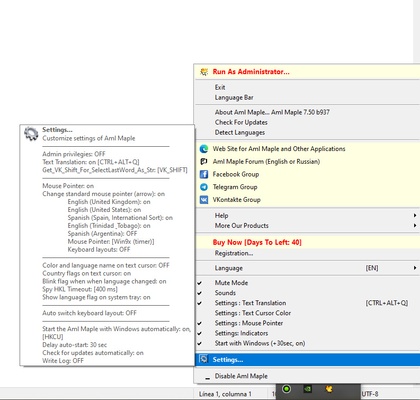Expand the Language submenu arrow
Screen dimensions: 420x400
(415, 268)
